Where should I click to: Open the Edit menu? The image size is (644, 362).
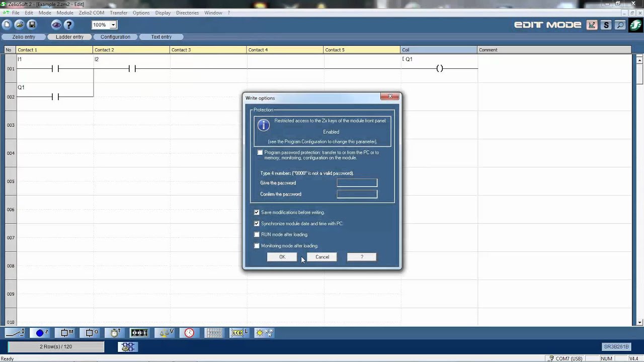[29, 13]
